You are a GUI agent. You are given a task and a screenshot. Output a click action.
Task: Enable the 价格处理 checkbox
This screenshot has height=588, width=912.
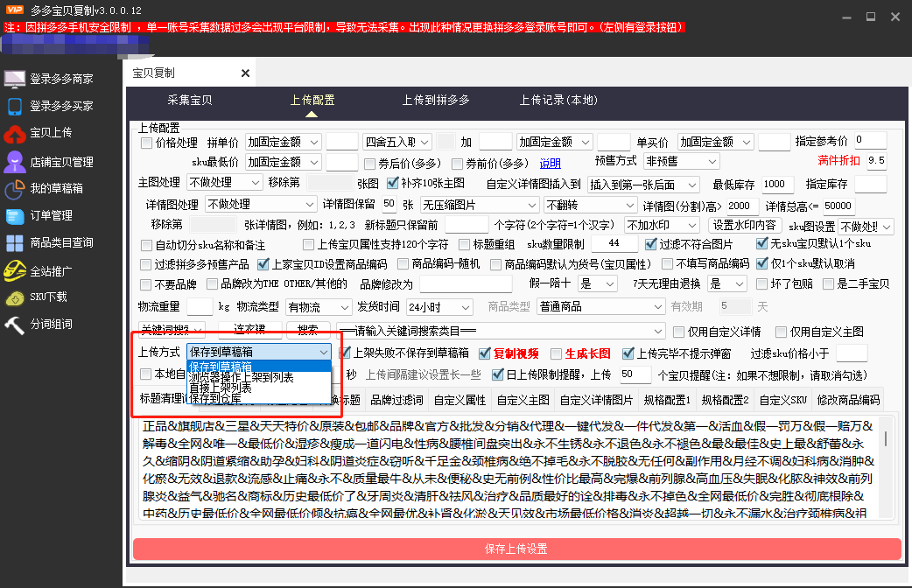(x=146, y=143)
